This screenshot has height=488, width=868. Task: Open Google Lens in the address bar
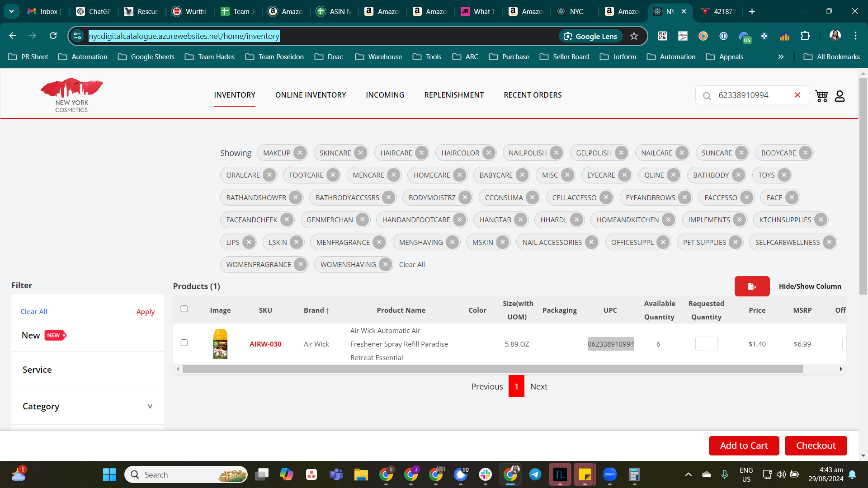tap(590, 36)
